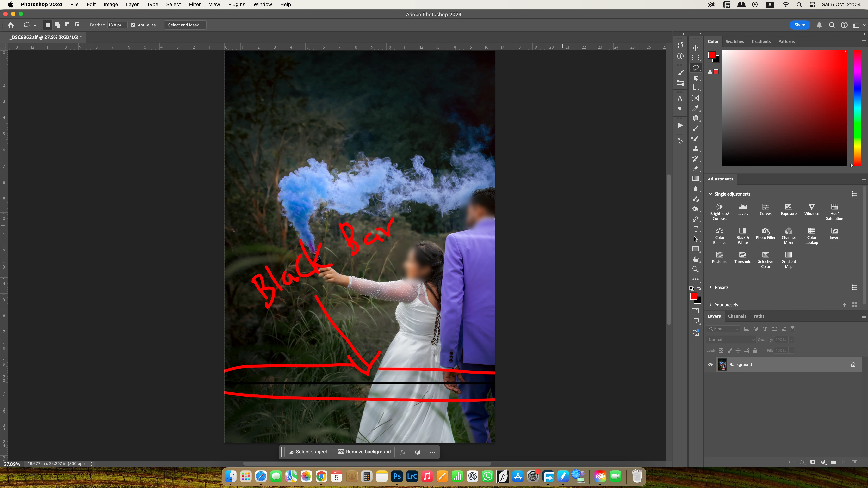
Task: Select the Eraser tool
Action: [x=696, y=169]
